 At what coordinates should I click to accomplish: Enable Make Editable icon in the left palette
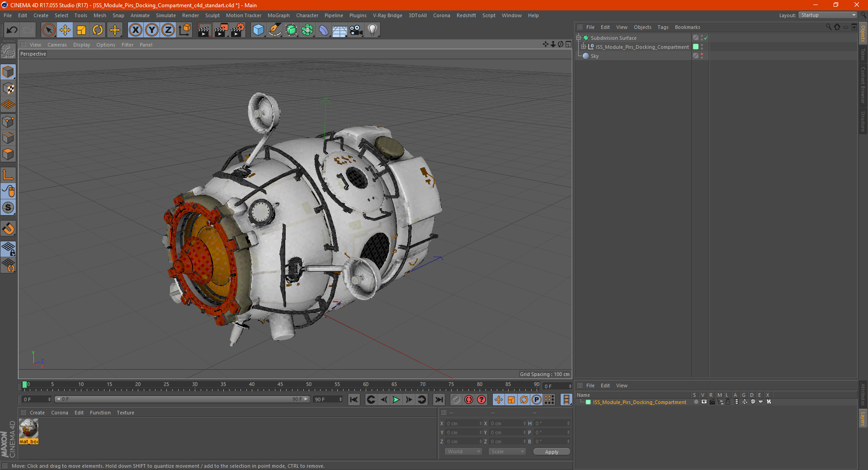point(8,52)
